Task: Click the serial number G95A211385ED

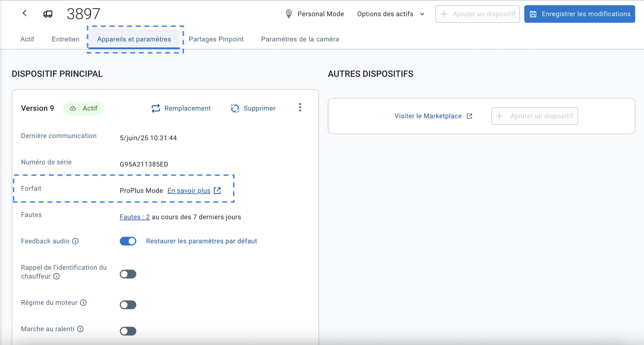Action: [144, 164]
